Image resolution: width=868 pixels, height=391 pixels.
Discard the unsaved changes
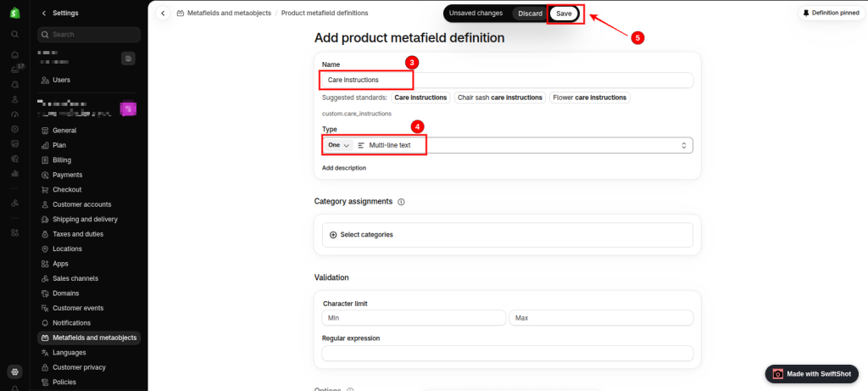pyautogui.click(x=530, y=14)
